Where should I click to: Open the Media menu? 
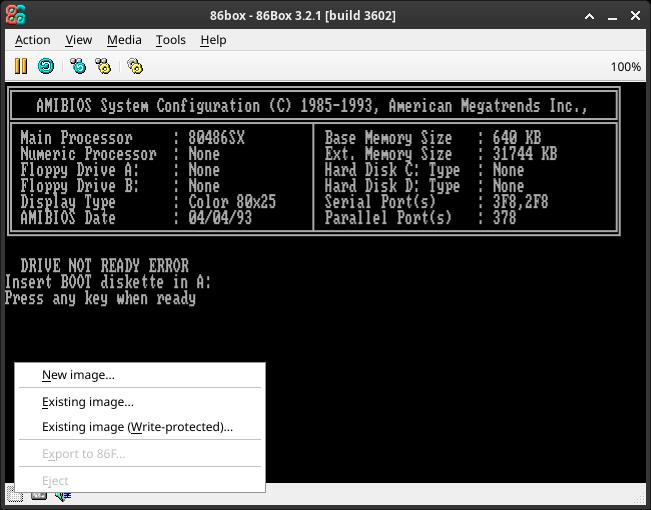[x=124, y=40]
